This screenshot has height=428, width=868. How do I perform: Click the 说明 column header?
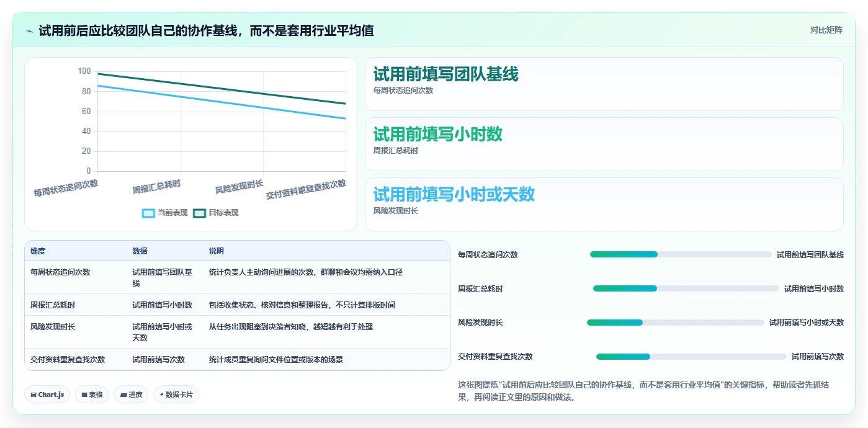point(217,251)
